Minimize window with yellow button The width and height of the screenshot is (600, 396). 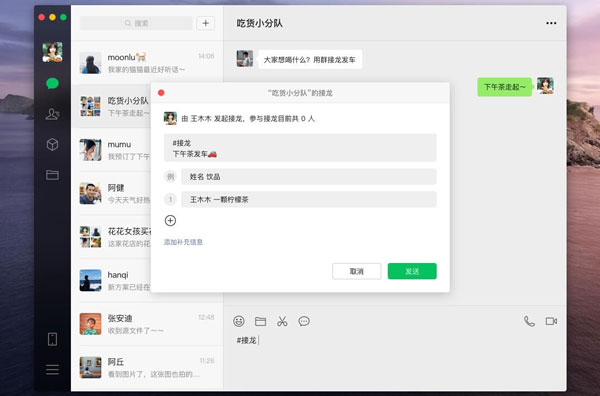(x=52, y=17)
